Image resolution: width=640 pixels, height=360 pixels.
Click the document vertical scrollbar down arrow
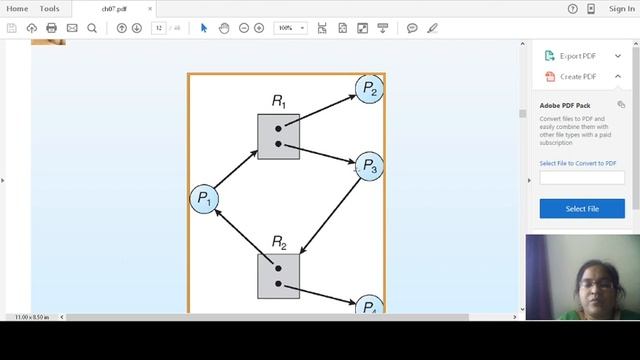(x=522, y=309)
